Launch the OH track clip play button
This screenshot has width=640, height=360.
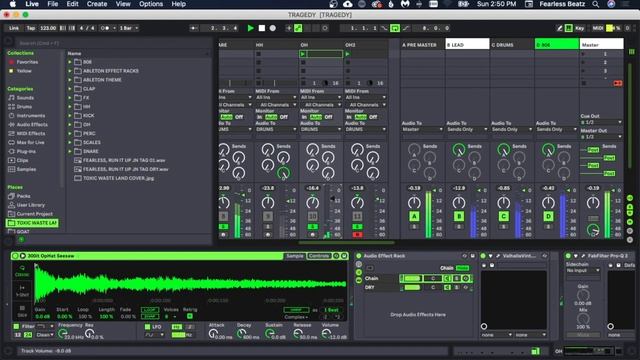tap(303, 54)
